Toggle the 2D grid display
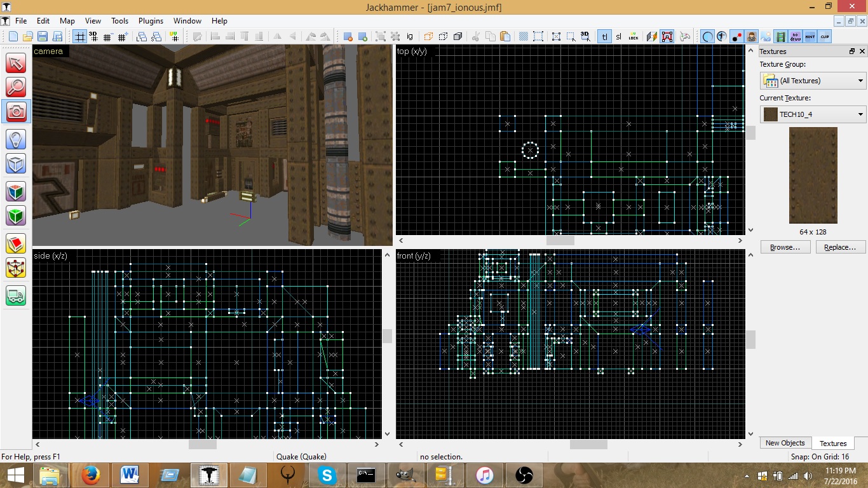868x488 pixels. 79,36
